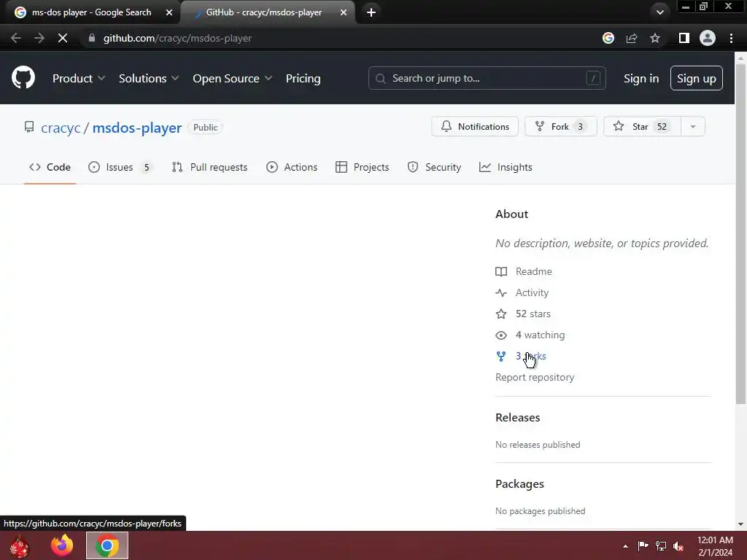Click the 4 watching link
Viewport: 747px width, 560px height.
pos(541,335)
